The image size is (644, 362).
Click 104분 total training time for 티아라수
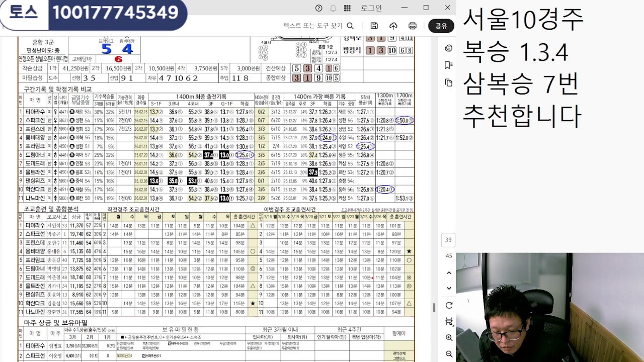point(239,226)
